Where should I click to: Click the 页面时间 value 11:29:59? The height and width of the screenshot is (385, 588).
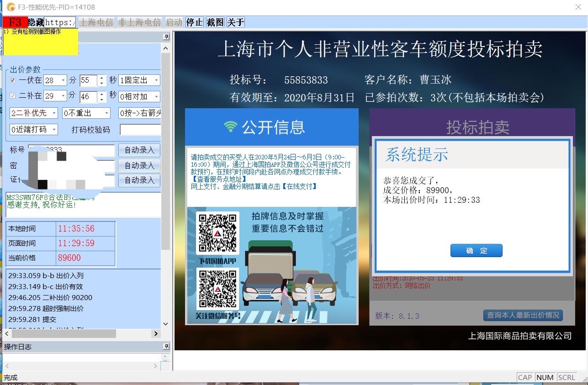click(76, 243)
